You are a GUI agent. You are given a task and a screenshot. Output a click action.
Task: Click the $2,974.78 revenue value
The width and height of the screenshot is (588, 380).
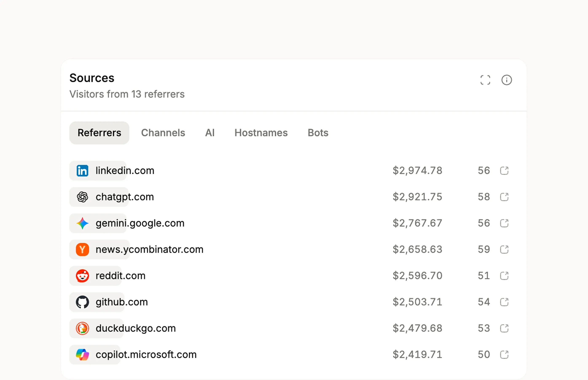click(x=417, y=171)
